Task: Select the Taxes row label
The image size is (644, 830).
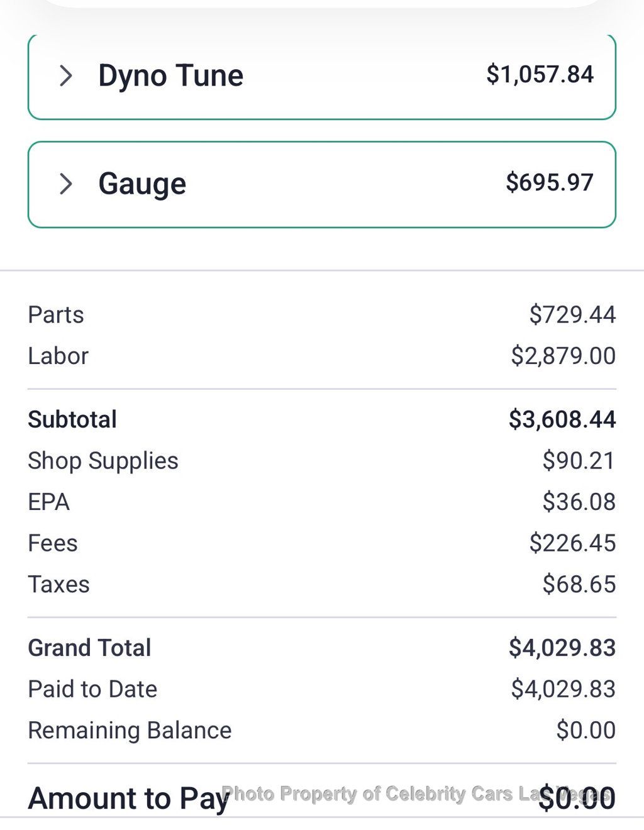Action: click(58, 585)
